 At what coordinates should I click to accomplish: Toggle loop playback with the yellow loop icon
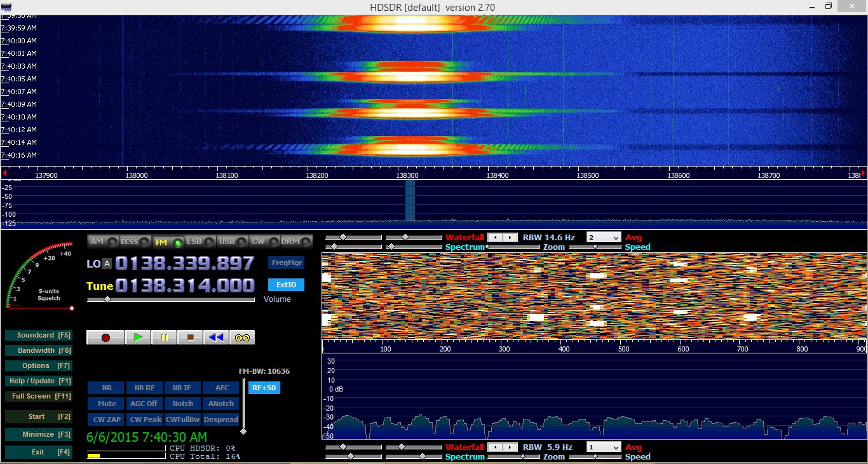[x=242, y=338]
